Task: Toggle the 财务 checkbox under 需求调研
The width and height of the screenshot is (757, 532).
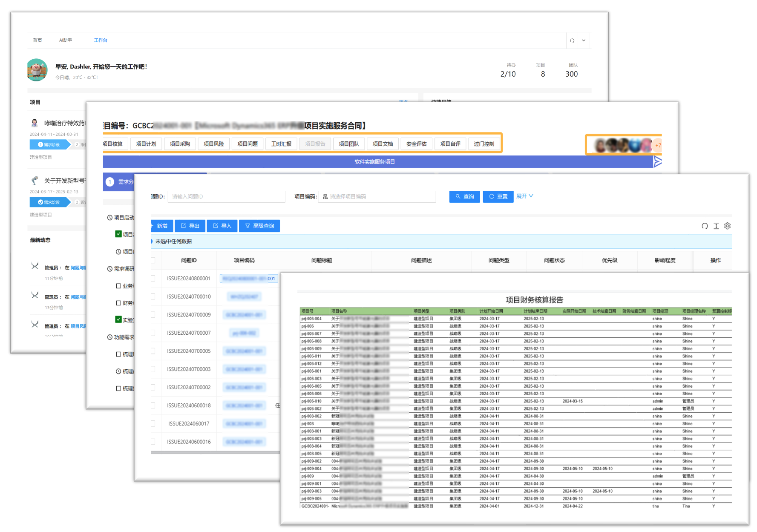Action: click(x=118, y=303)
